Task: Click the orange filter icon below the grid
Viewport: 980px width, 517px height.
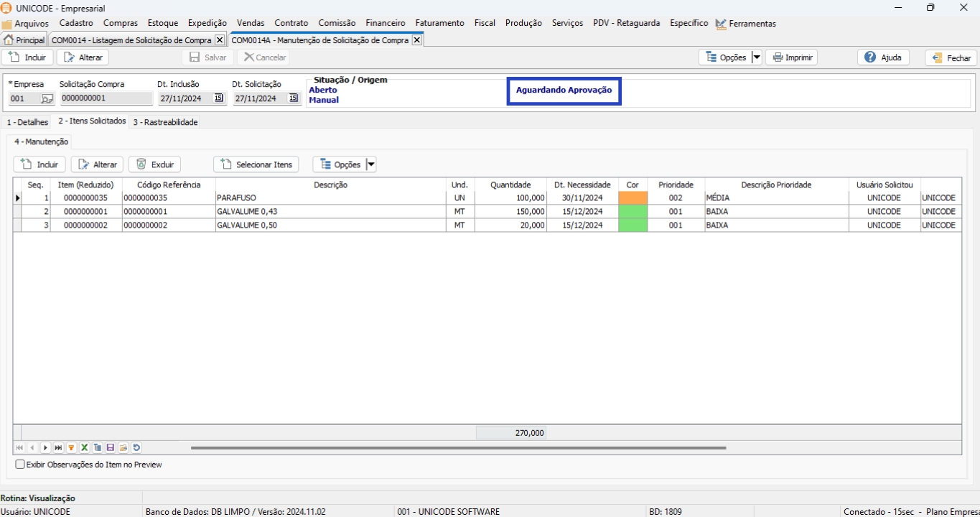Action: point(71,447)
